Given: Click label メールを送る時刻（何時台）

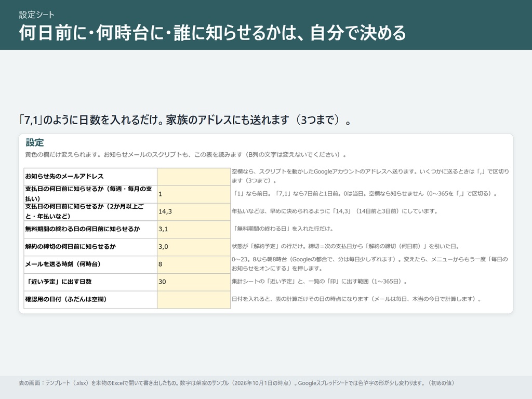Looking at the screenshot, I should point(63,264).
